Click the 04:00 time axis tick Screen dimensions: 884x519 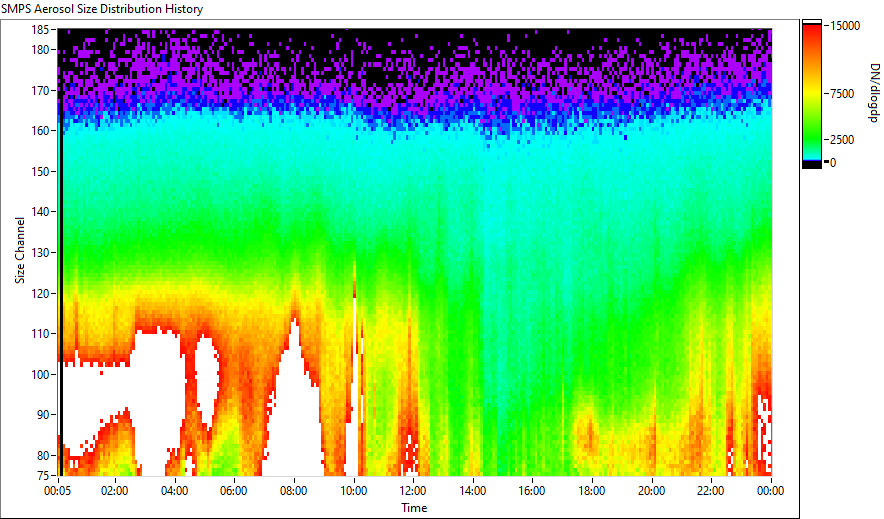pos(175,491)
